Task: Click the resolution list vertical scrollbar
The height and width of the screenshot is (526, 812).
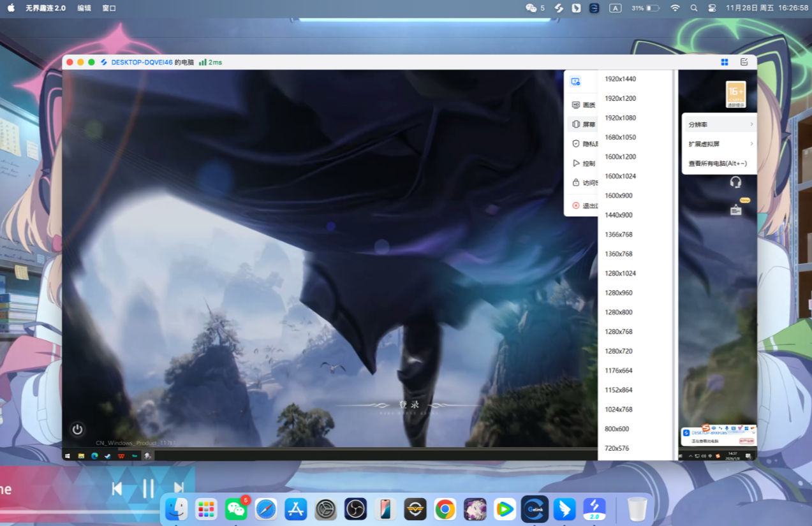Action: click(675, 255)
